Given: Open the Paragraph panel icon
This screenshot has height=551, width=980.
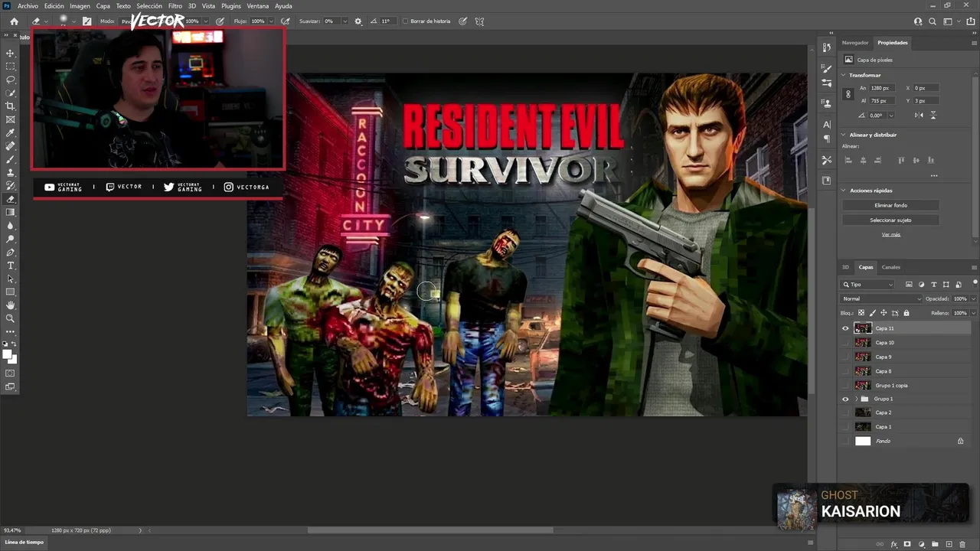Looking at the screenshot, I should pos(827,139).
